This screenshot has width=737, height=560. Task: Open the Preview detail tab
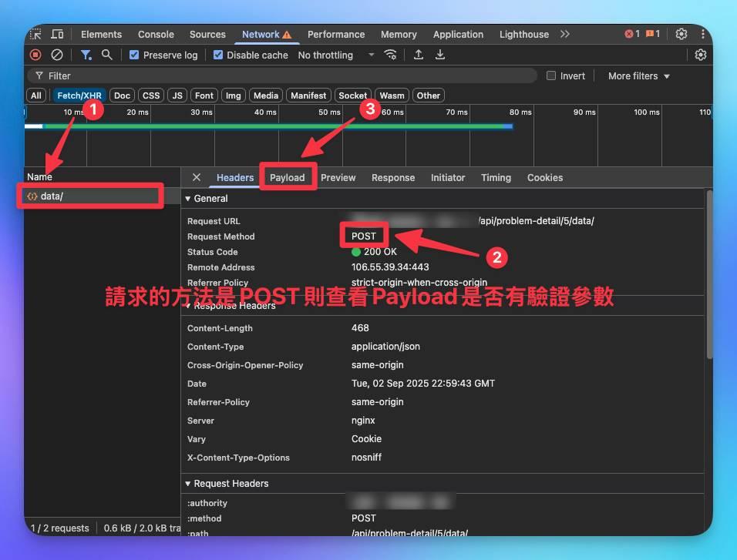click(338, 178)
